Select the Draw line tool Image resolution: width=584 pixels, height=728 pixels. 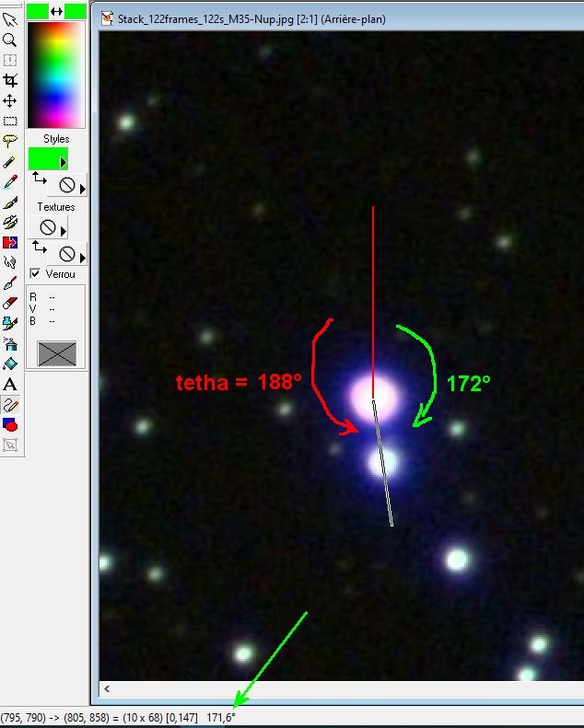[10, 405]
